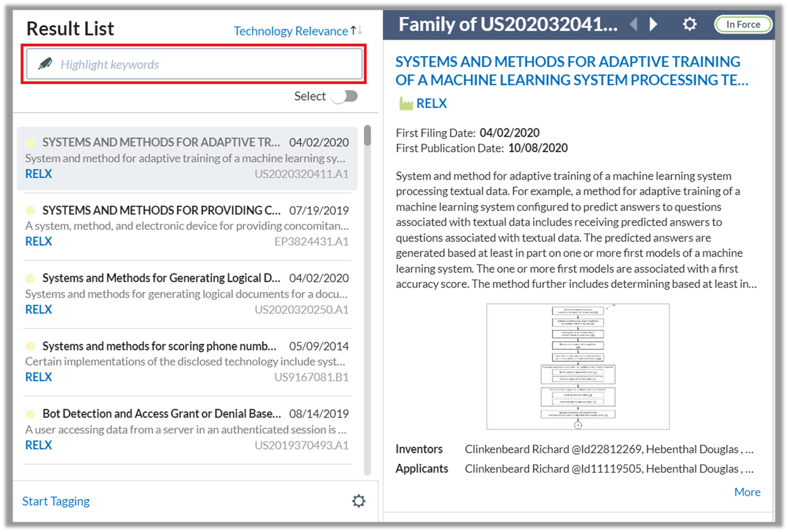
Task: Toggle the sort direction arrows
Action: [357, 31]
